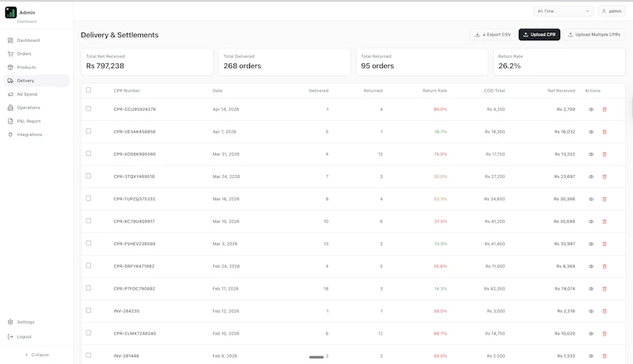Check the box for CPR-3TQXY469516

89,176
